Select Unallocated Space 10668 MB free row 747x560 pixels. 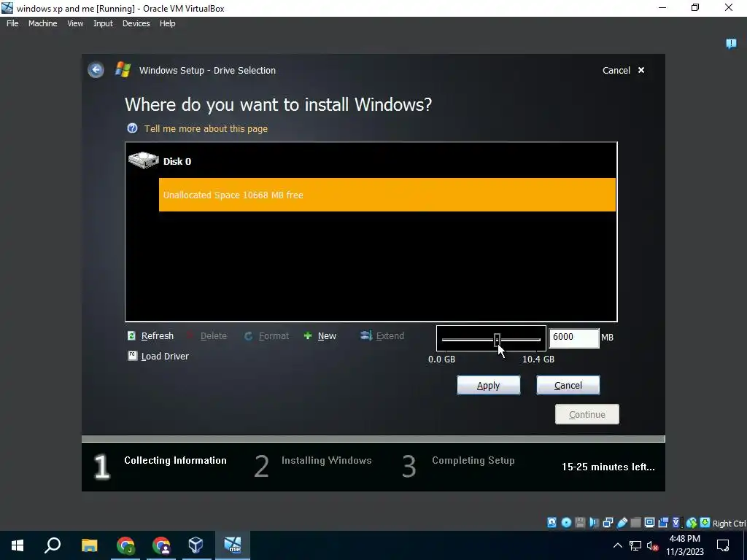coord(387,195)
